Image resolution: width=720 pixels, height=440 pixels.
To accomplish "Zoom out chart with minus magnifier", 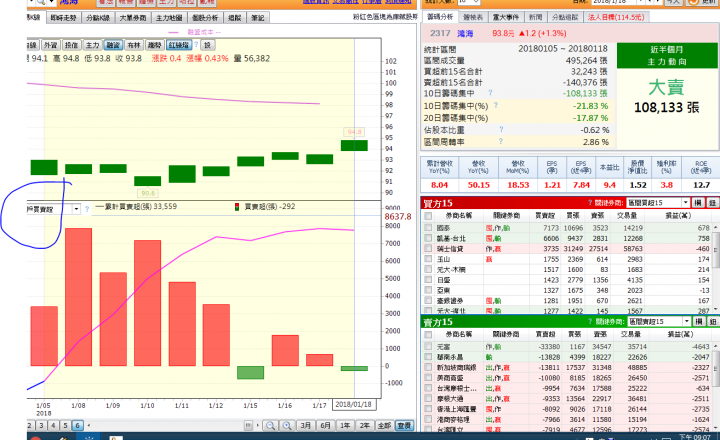I will (x=270, y=425).
